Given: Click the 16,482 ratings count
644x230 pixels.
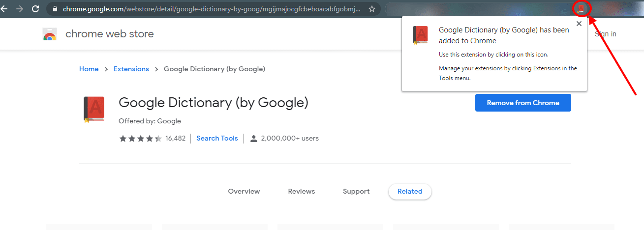Looking at the screenshot, I should point(176,139).
